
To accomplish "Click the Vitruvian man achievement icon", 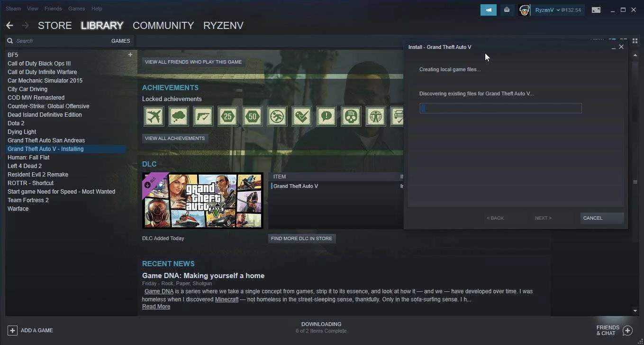I will pos(375,116).
